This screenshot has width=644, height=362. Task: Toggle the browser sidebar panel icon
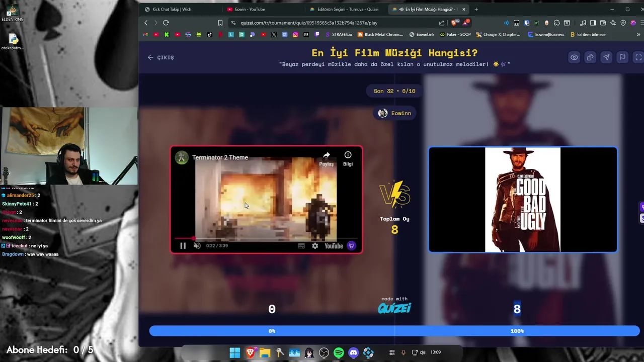(x=593, y=23)
